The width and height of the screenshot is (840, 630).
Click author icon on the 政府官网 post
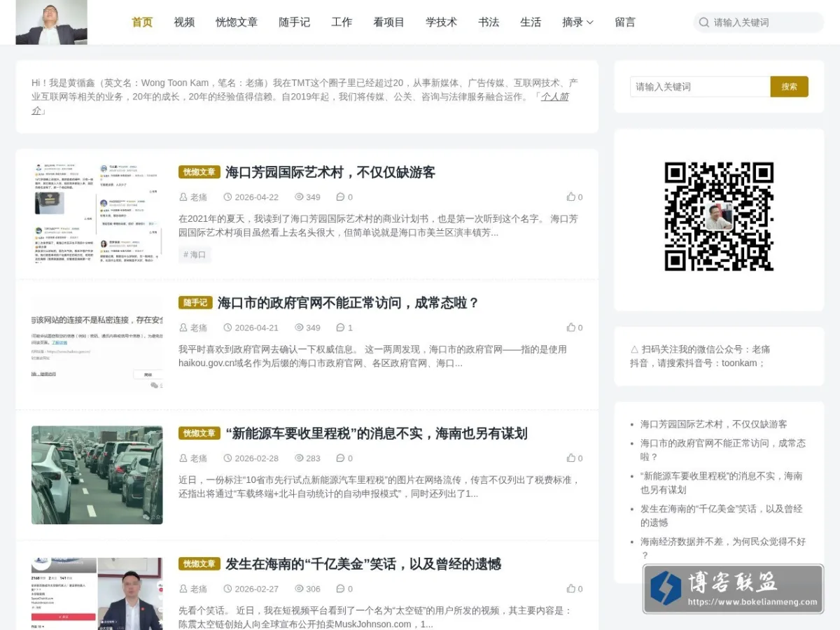point(183,328)
